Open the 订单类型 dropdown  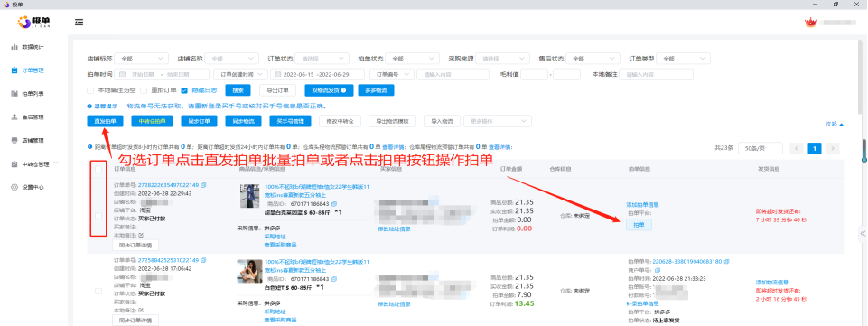pos(684,58)
